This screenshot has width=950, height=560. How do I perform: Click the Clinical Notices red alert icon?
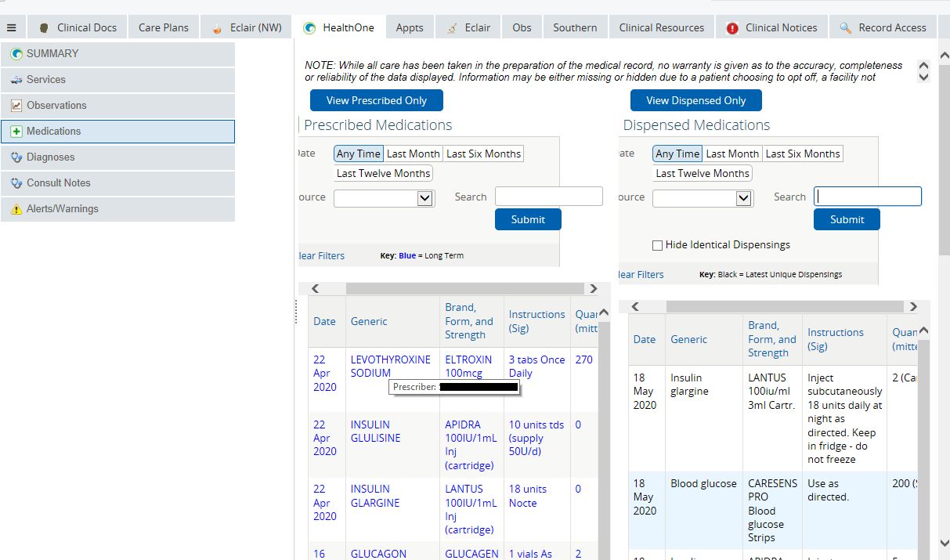732,28
